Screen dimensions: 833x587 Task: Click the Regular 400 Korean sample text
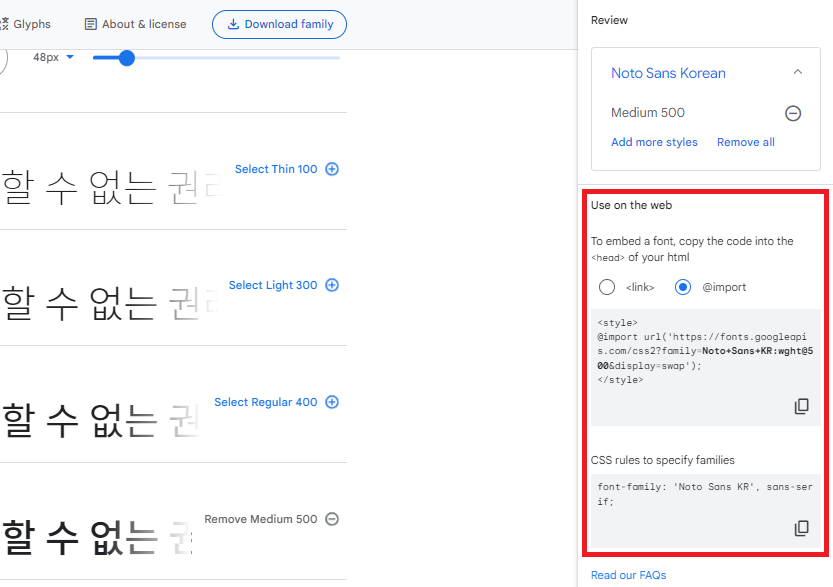pos(100,420)
